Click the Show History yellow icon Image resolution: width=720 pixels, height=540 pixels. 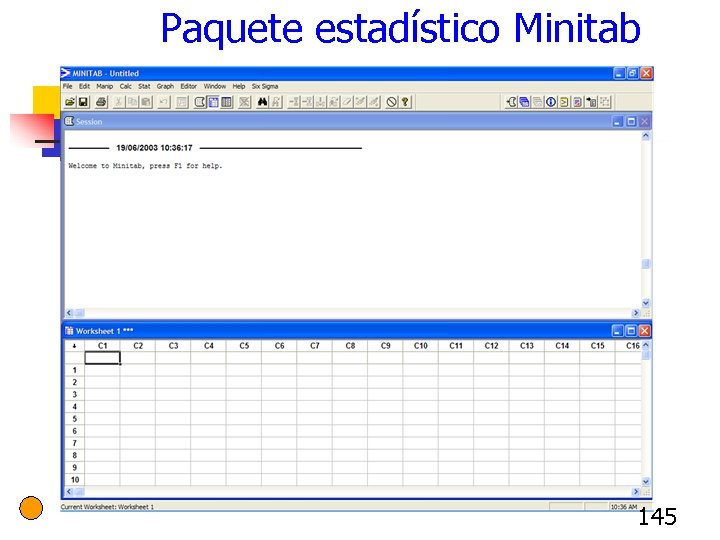pos(564,102)
